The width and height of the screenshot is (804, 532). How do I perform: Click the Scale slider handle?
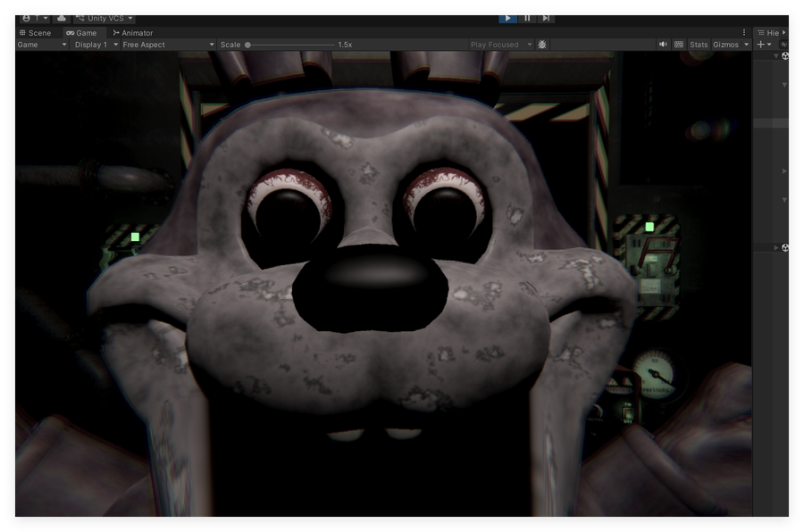click(247, 45)
